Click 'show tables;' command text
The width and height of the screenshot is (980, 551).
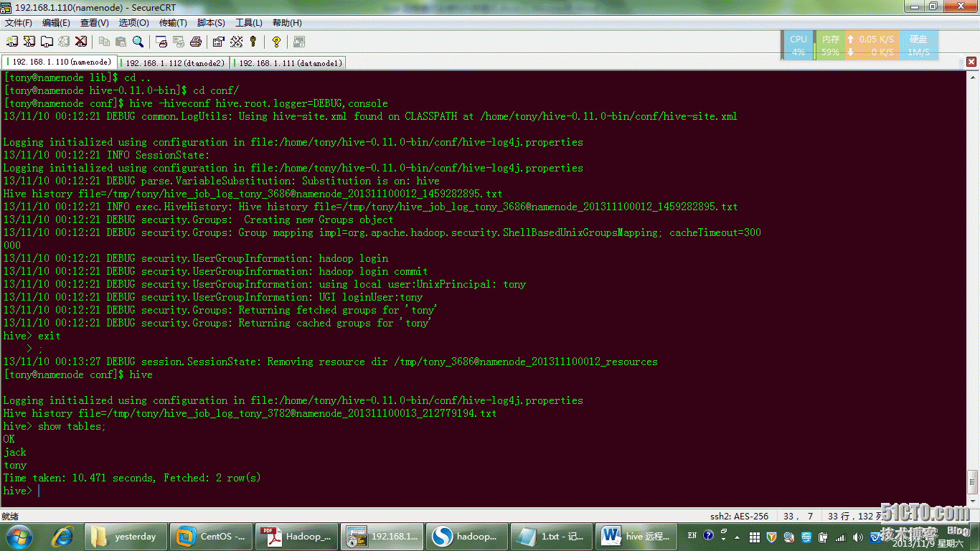(72, 426)
